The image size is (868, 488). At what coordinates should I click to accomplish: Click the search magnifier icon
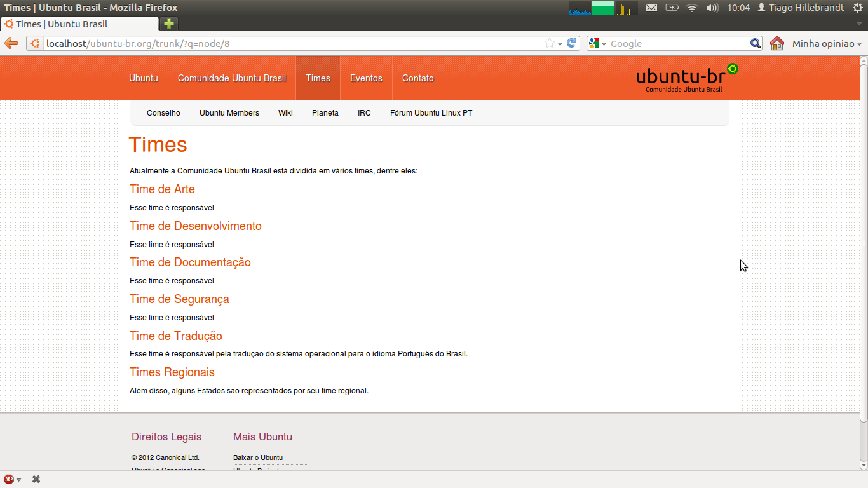[756, 43]
